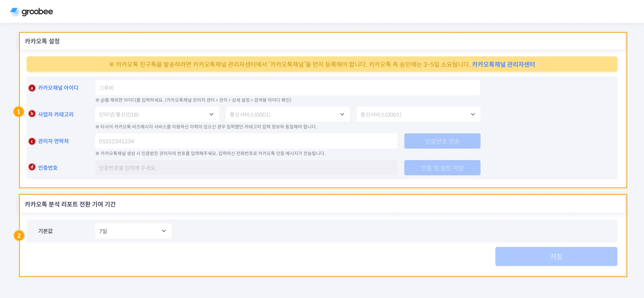Image resolution: width=644 pixels, height=298 pixels.
Task: Focus the 카카오채널 아이디 input field
Action: click(287, 88)
